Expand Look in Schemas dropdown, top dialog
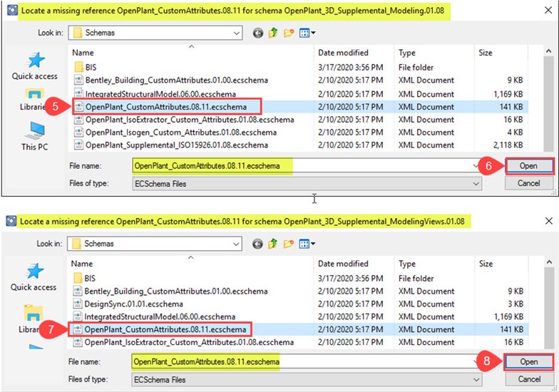This screenshot has height=392, width=559. coord(237,33)
